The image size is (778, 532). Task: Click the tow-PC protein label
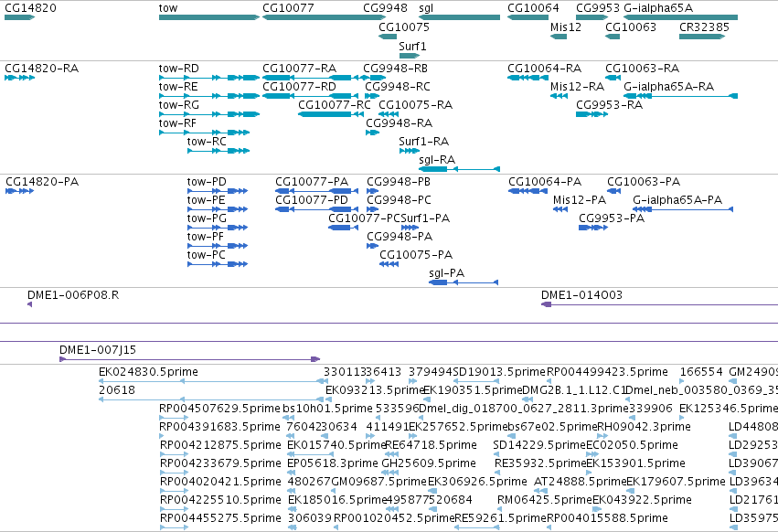coord(207,255)
